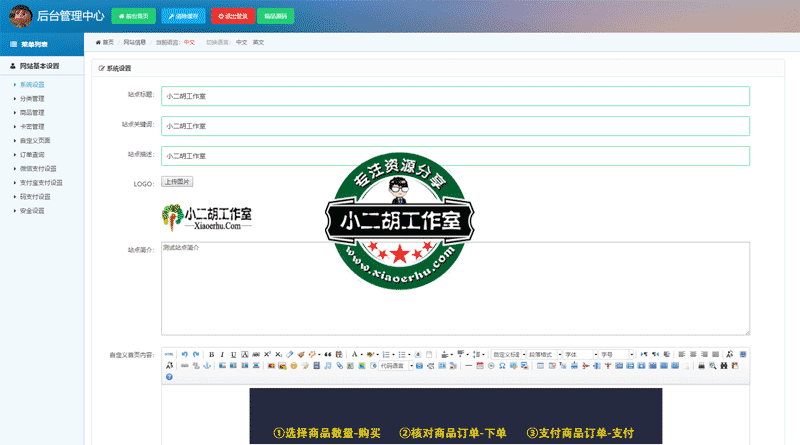800x445 pixels.
Task: Click the insert table icon
Action: 540,366
